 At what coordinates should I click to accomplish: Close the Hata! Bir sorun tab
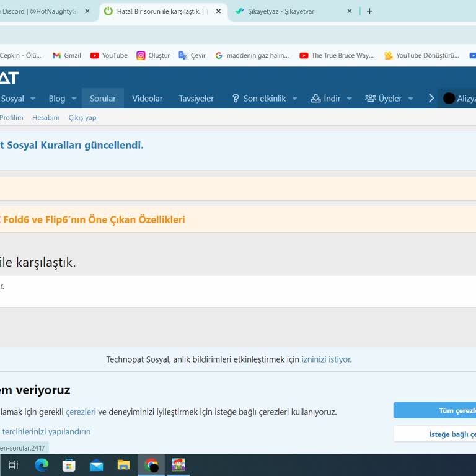tap(218, 11)
